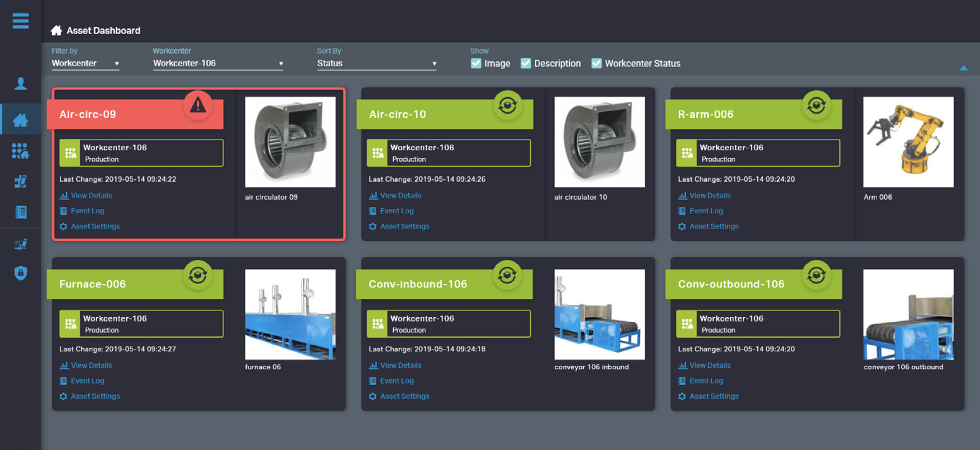Open Asset Settings for Furnace-006
Screen dimensions: 980x450
[x=90, y=396]
